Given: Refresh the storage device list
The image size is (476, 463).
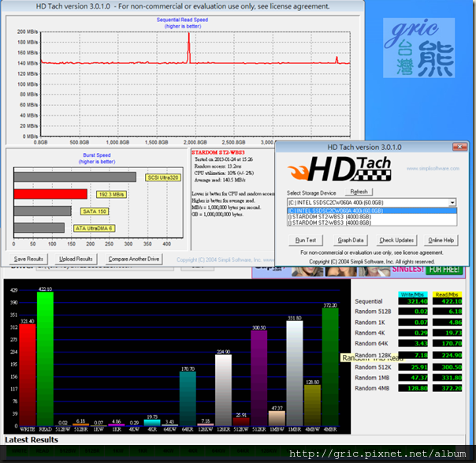Looking at the screenshot, I should [359, 192].
